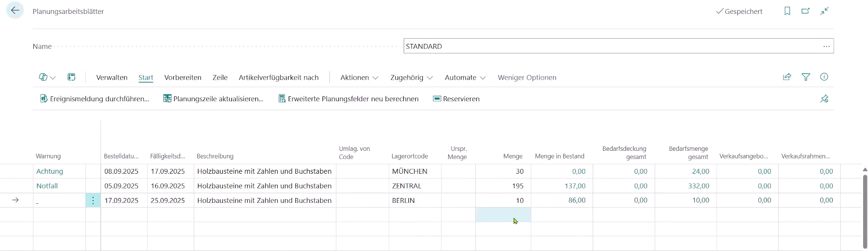Viewport: 868px width, 251px height.
Task: Click the information icon
Action: pos(824,77)
